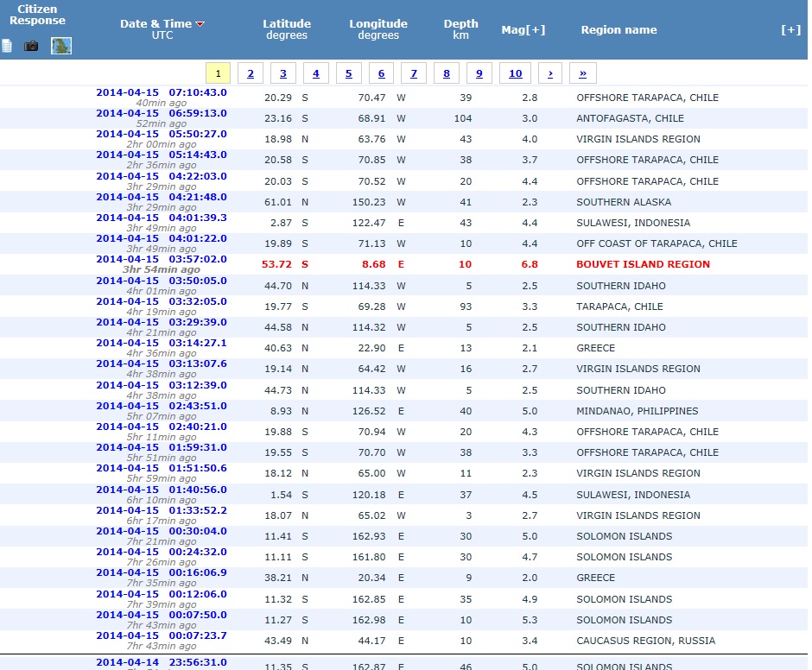Go to page 2 of results
This screenshot has height=670, width=812.
(x=251, y=73)
